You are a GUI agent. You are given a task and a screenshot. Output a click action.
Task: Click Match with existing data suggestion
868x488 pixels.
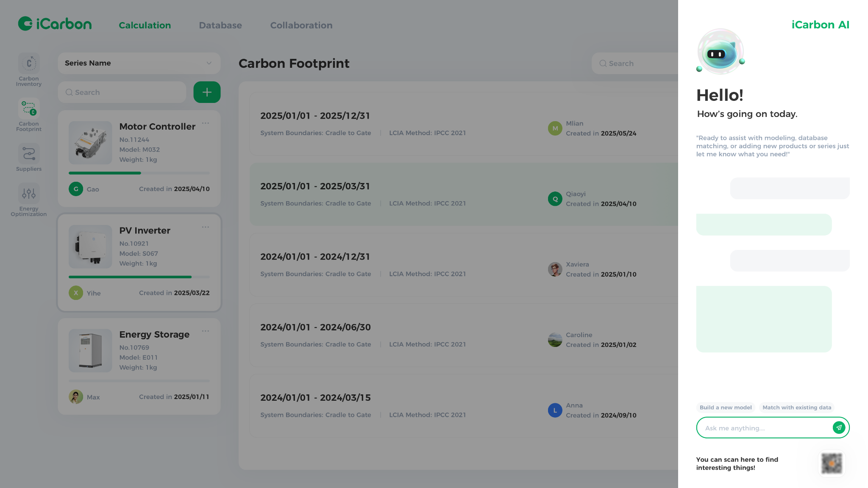pyautogui.click(x=796, y=408)
